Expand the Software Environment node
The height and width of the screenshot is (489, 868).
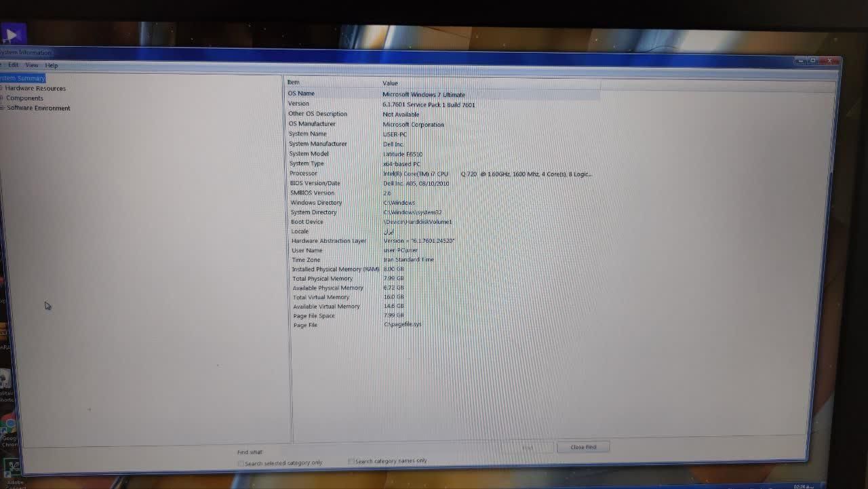(x=2, y=108)
